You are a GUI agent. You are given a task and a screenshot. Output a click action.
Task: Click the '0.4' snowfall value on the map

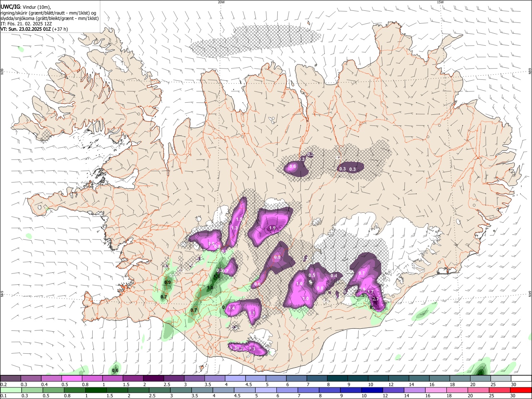point(334,276)
